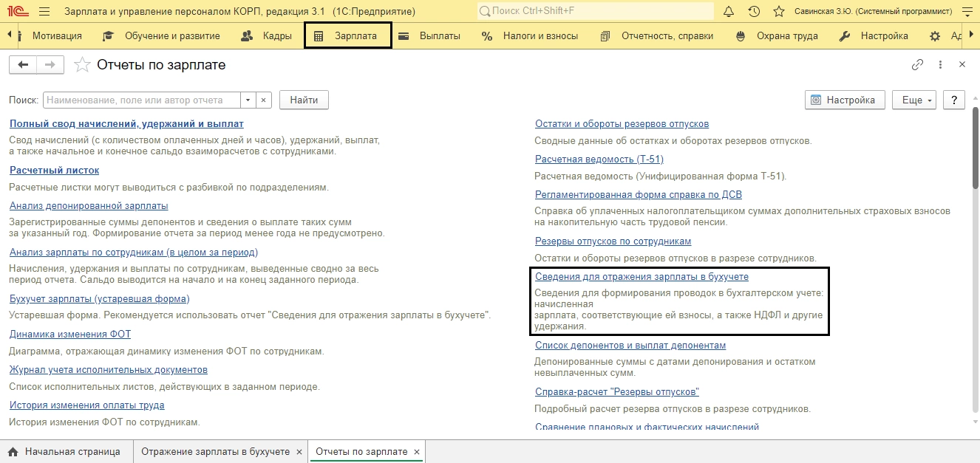The width and height of the screenshot is (980, 463).
Task: Open Резервы отпусков по сотрудникам
Action: [x=613, y=241]
